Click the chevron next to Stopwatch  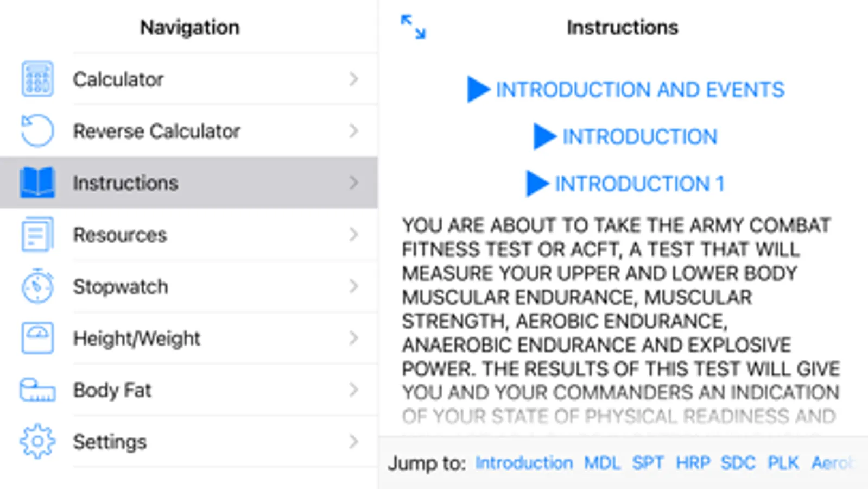pos(353,286)
